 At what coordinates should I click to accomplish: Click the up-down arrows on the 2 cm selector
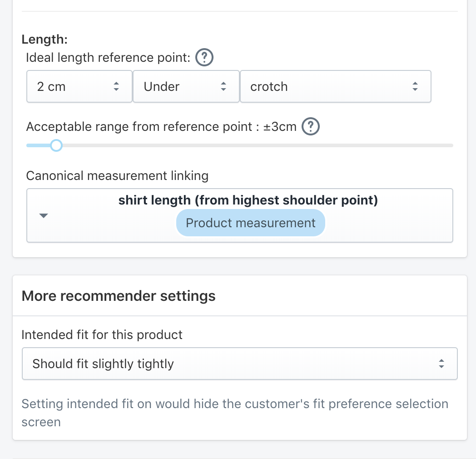[x=117, y=86]
